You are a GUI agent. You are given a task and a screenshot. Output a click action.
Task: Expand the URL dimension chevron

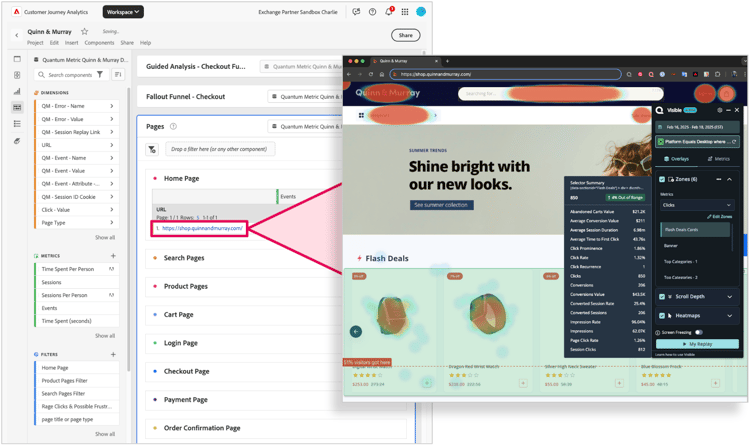click(111, 145)
